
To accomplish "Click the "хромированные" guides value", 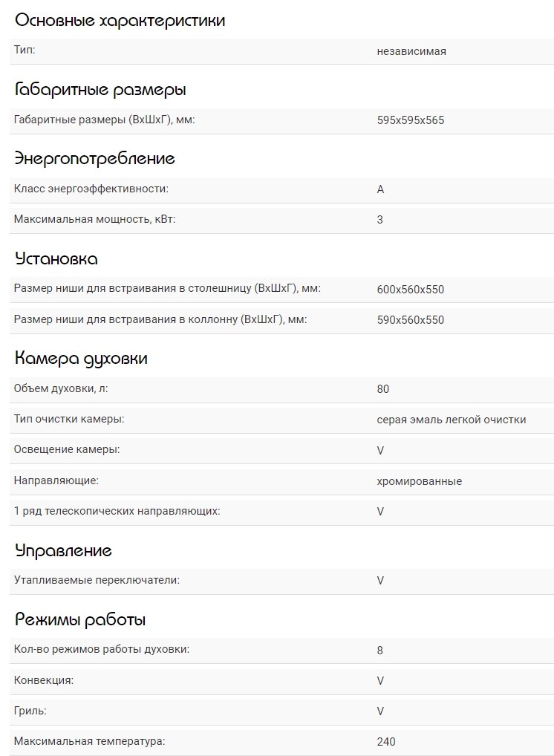I will (x=420, y=481).
